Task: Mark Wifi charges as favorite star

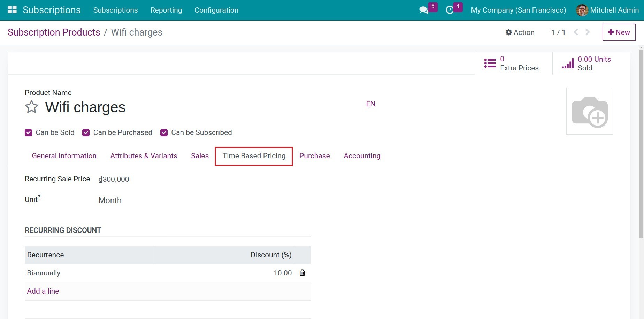Action: (x=31, y=107)
